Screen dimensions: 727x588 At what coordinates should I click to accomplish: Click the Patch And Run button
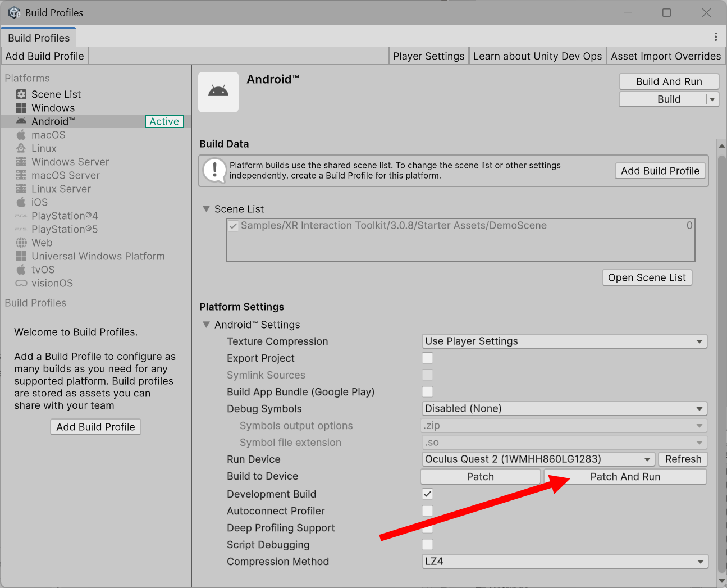(x=625, y=477)
